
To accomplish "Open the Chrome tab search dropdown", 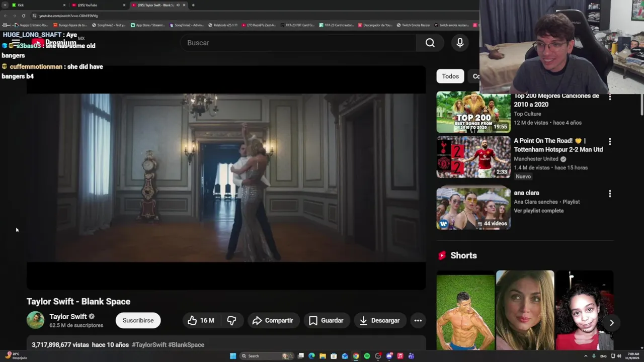I will coord(5,5).
